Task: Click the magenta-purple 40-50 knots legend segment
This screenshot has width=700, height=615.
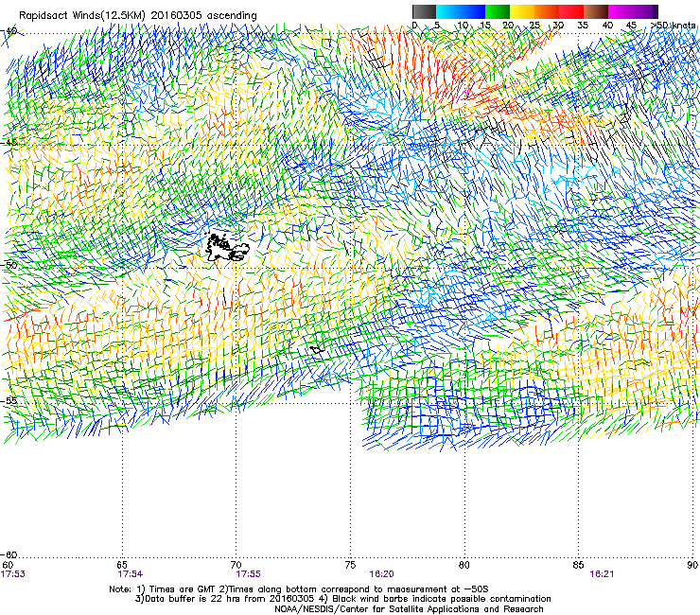Action: click(633, 11)
